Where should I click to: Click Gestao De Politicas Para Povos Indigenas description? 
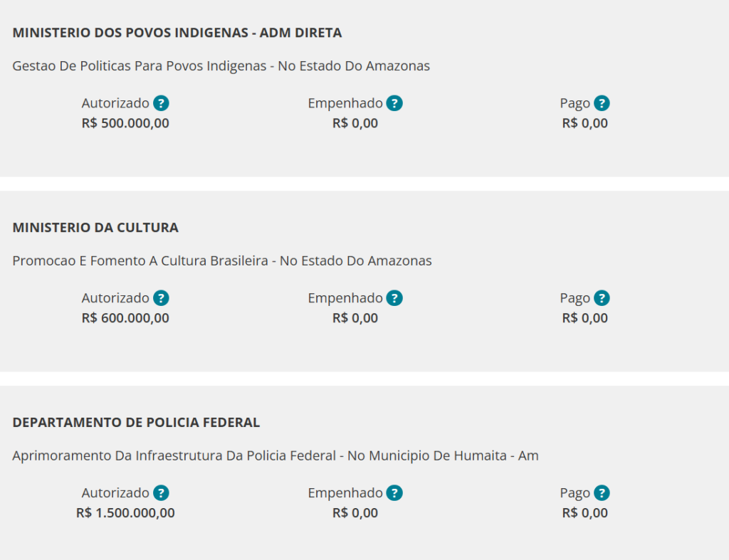[x=221, y=66]
